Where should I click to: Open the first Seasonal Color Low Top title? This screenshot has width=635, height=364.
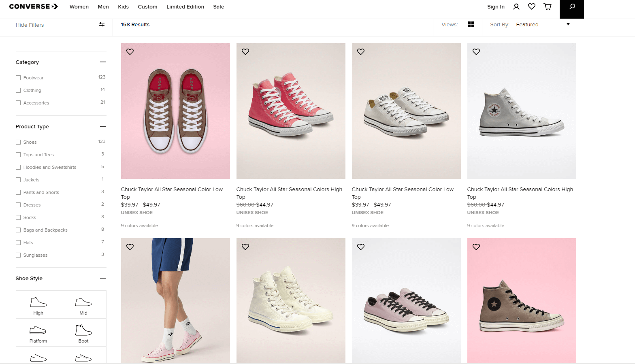(x=172, y=193)
